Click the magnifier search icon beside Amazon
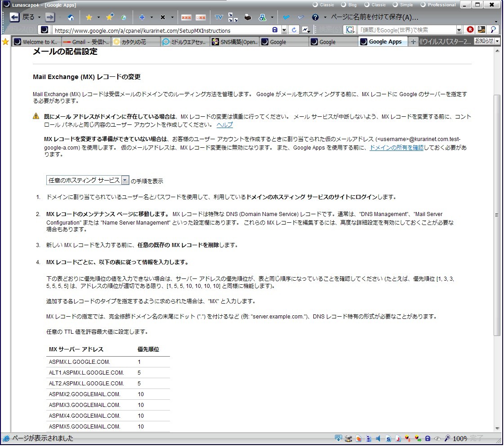 [493, 30]
